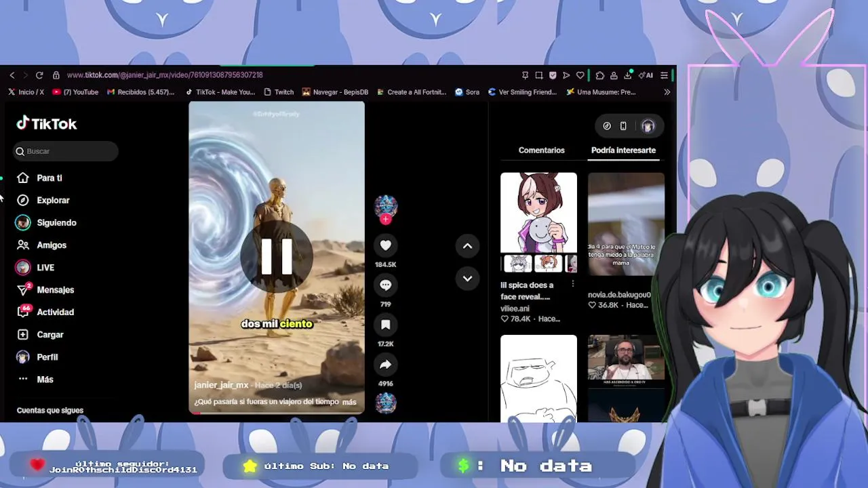This screenshot has width=868, height=488.
Task: Click Cuentas que sigues heading
Action: [x=50, y=410]
